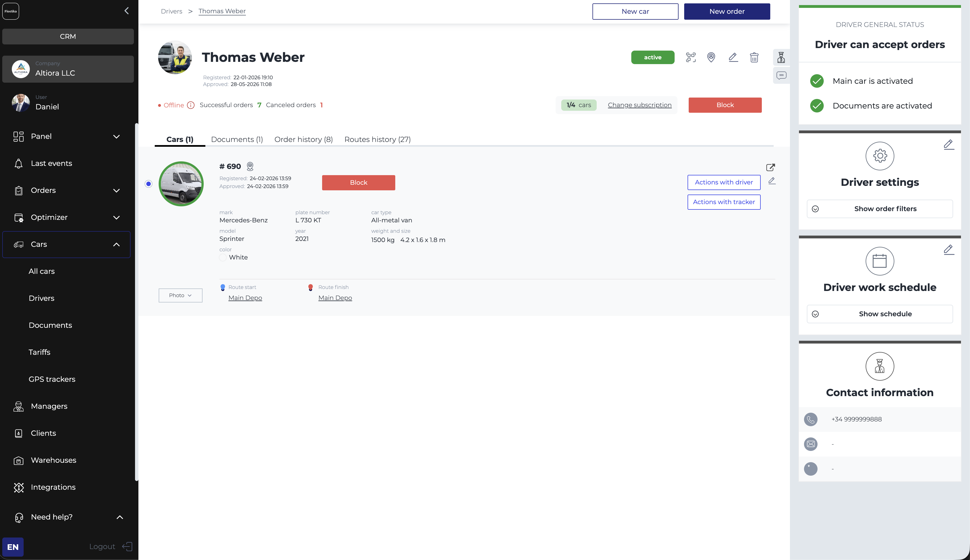Screen dimensions: 970x560
Task: Switch language with the EN button
Action: [x=13, y=547]
